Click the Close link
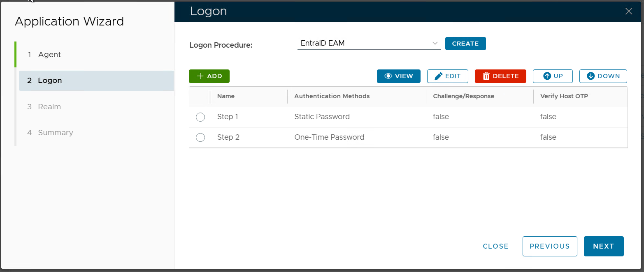 tap(495, 246)
